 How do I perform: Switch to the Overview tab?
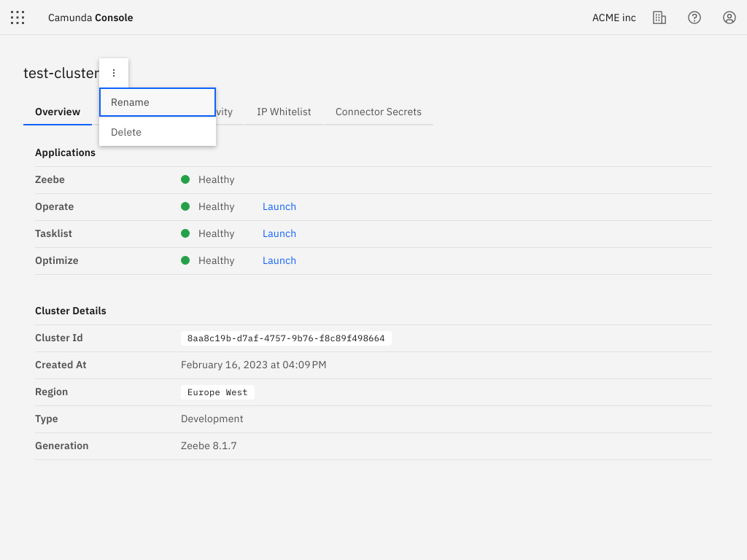pyautogui.click(x=58, y=112)
